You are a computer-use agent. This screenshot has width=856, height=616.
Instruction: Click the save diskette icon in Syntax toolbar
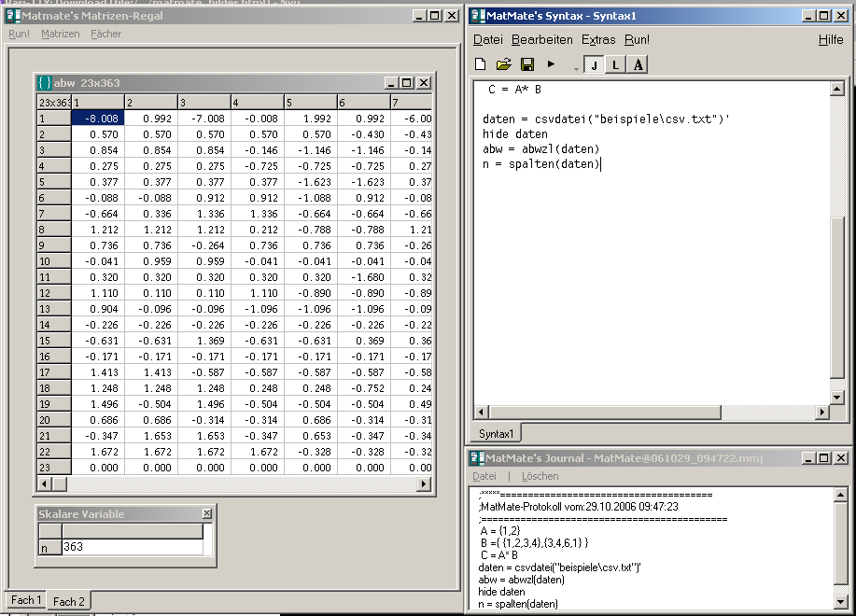coord(526,64)
